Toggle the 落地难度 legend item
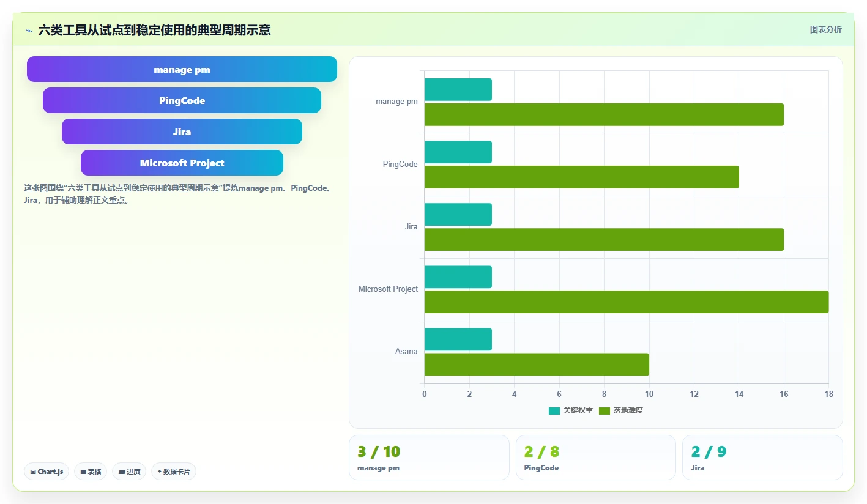The height and width of the screenshot is (504, 867). pos(621,410)
